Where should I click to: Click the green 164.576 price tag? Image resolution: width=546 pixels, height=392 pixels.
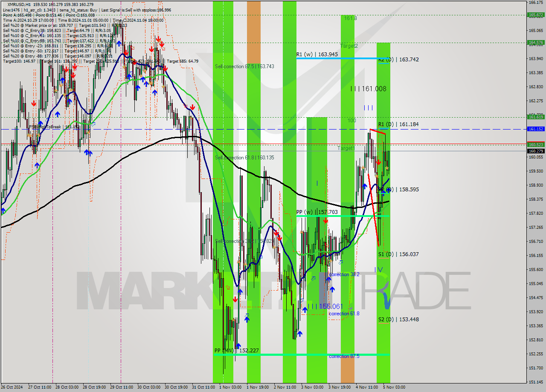coord(536,43)
